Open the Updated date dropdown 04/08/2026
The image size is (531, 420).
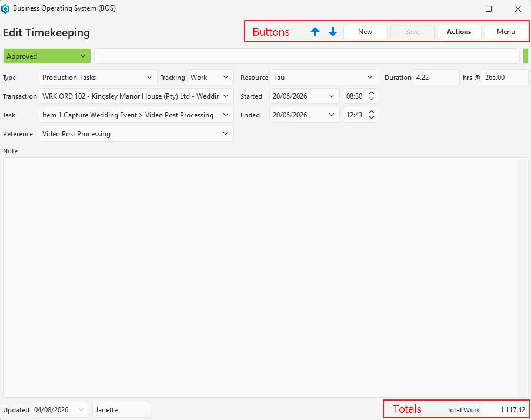(x=60, y=410)
